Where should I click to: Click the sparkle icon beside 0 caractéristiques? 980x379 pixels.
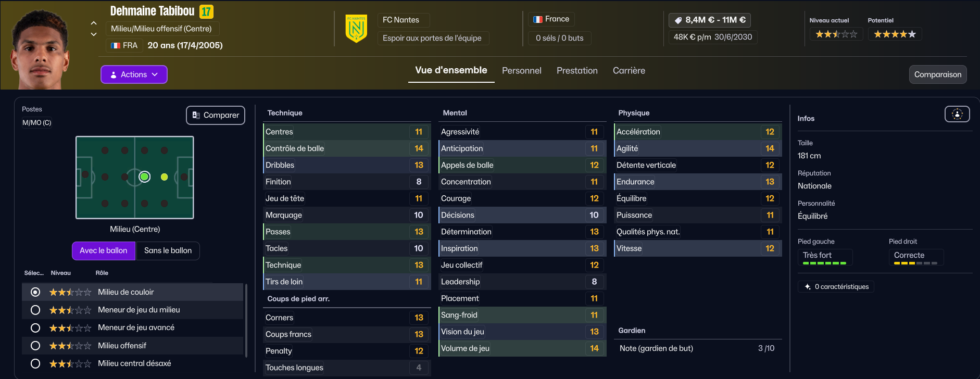point(808,287)
